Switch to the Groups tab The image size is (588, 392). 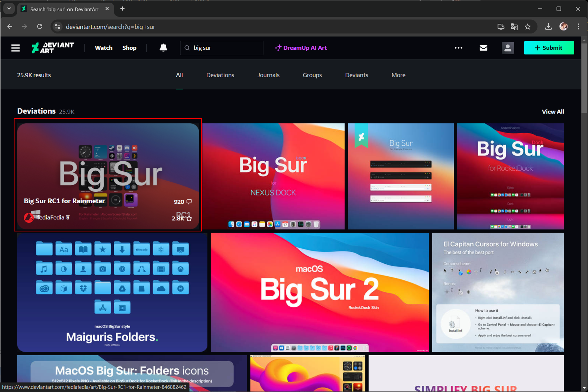click(x=312, y=75)
